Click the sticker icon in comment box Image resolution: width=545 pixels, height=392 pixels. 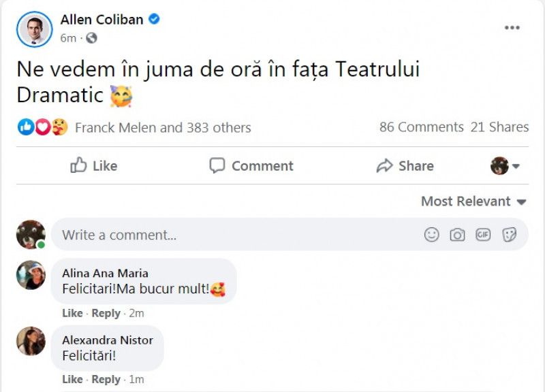click(x=509, y=235)
